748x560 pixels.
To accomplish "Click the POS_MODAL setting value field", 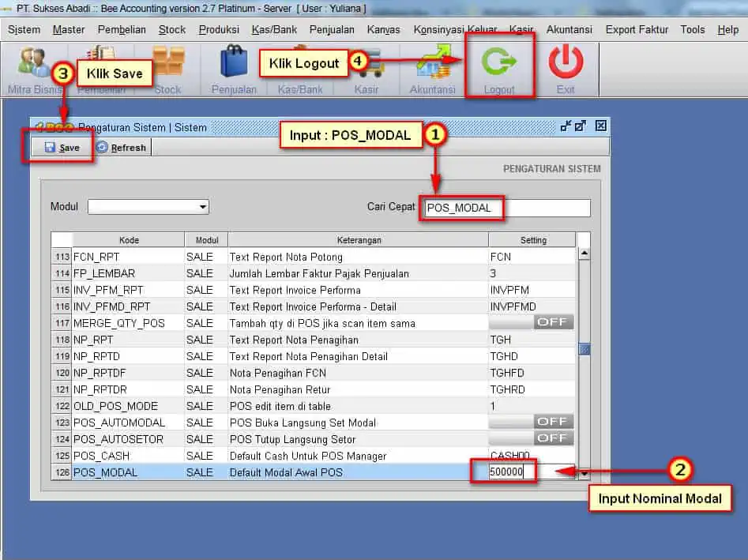I will pos(532,472).
